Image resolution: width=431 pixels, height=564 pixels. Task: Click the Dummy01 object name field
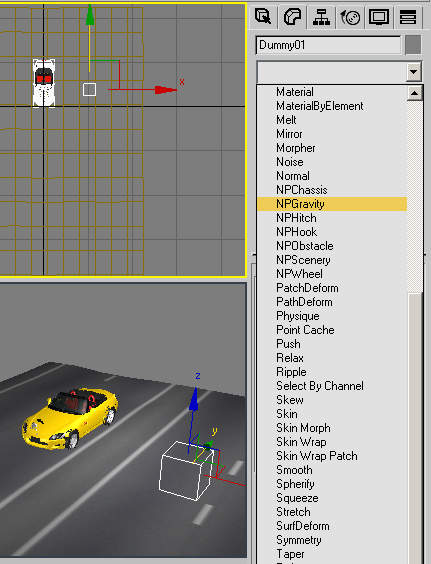coord(328,45)
